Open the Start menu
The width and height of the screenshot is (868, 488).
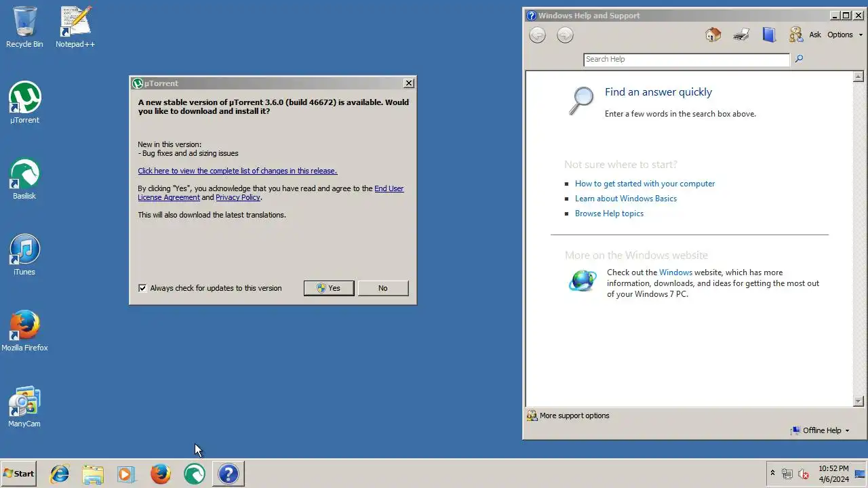pyautogui.click(x=19, y=474)
